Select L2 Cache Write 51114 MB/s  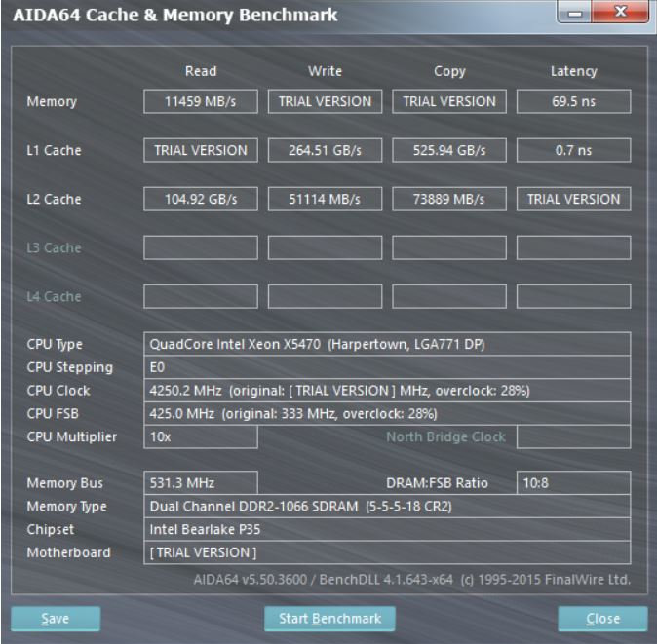pos(326,199)
